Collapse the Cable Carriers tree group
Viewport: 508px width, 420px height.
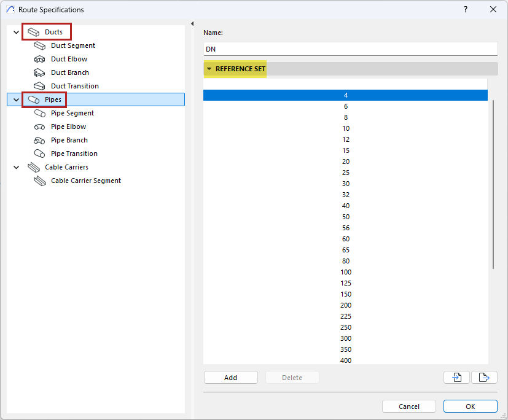(16, 168)
